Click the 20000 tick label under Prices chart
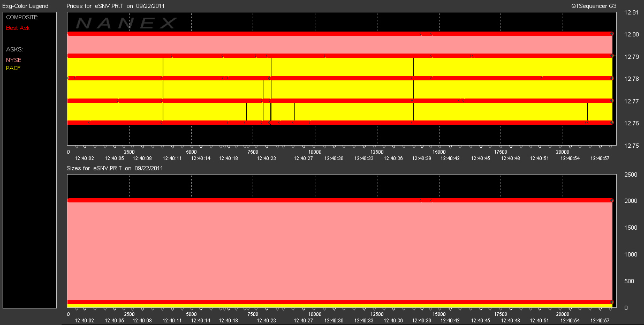The image size is (644, 325). coord(563,152)
